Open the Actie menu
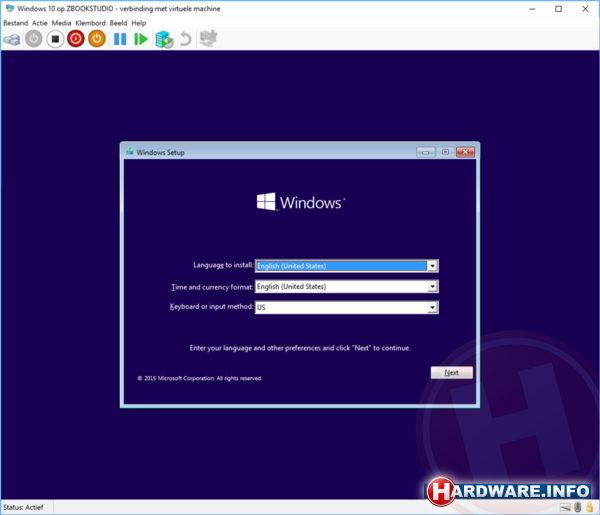The width and height of the screenshot is (600, 515). pos(40,23)
